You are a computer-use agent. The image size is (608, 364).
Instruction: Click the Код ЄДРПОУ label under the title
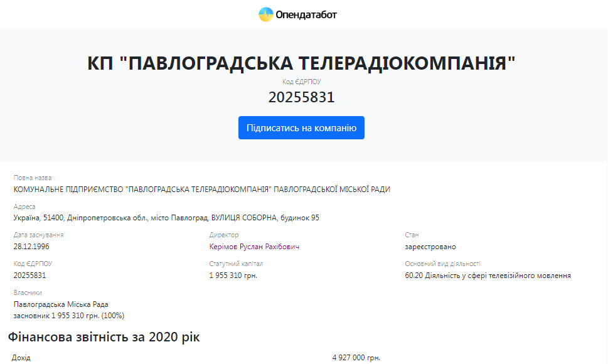301,82
